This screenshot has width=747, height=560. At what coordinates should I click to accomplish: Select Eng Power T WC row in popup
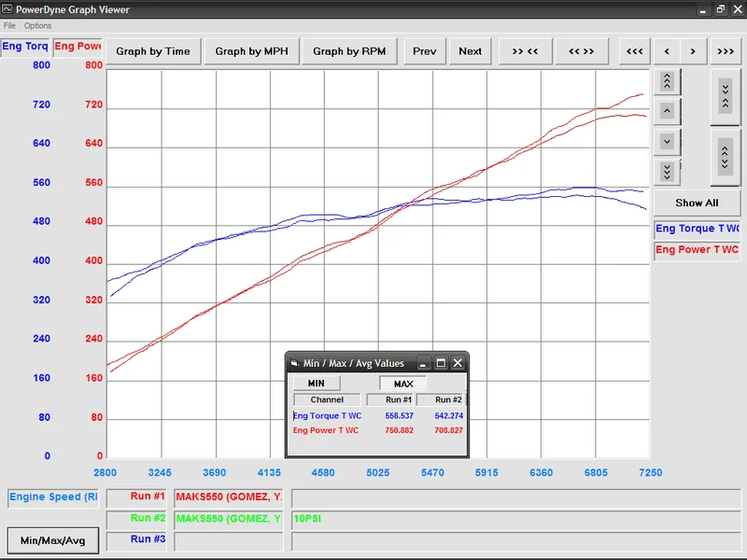(x=326, y=430)
